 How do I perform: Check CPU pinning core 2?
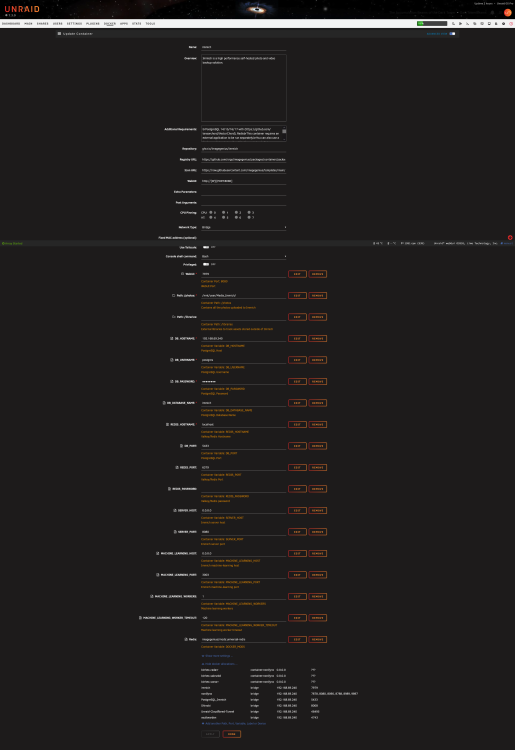(x=236, y=212)
